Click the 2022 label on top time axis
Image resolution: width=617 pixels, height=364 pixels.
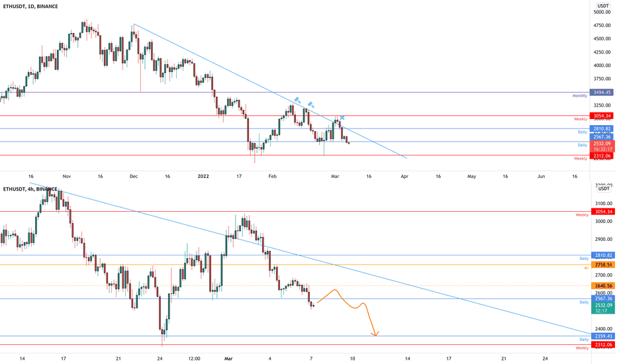coord(203,176)
